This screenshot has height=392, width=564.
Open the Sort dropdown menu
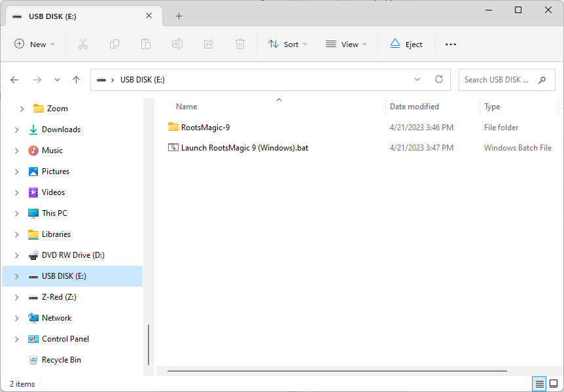(x=288, y=44)
